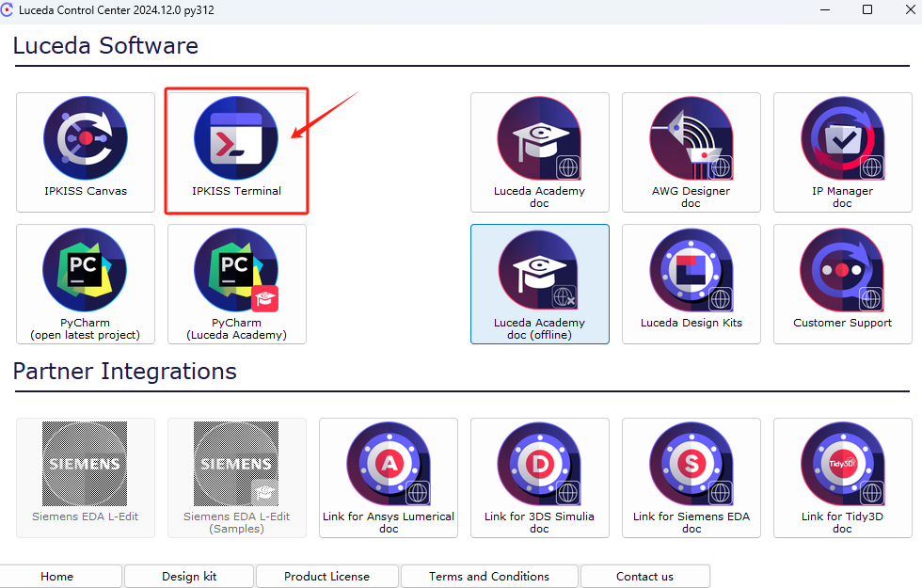The width and height of the screenshot is (922, 588).
Task: Open Link for Ansys Lumerical doc
Action: (388, 478)
